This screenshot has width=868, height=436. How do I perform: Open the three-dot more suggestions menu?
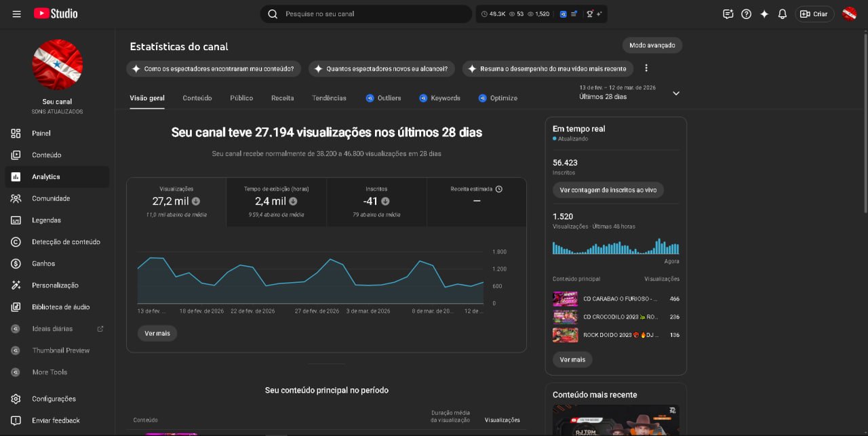(x=646, y=68)
